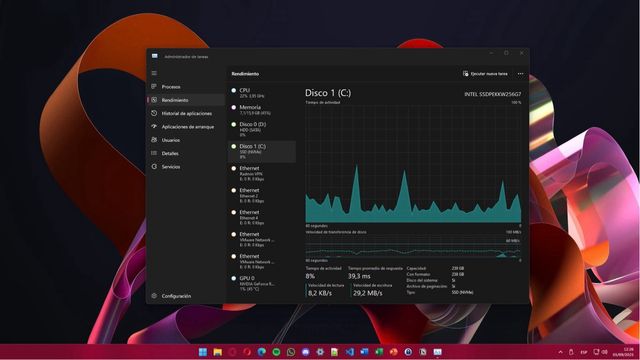Open the green Excel taskbar icon

(379, 352)
